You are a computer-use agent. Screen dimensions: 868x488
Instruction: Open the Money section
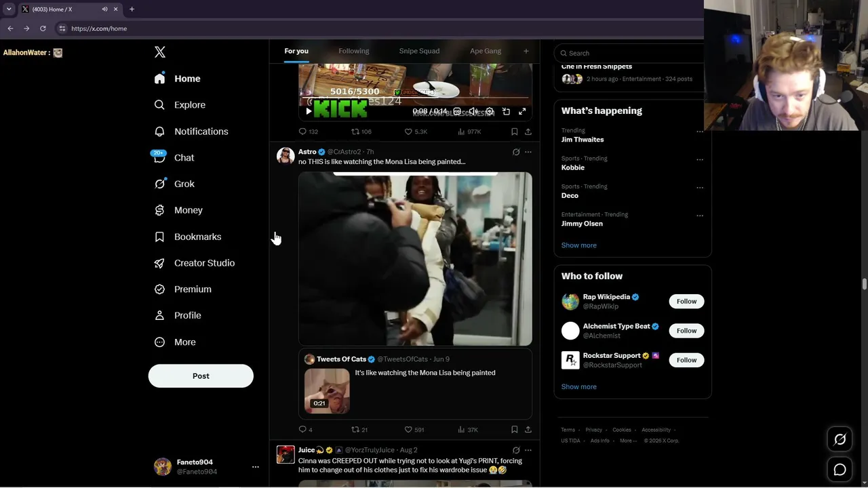point(178,210)
